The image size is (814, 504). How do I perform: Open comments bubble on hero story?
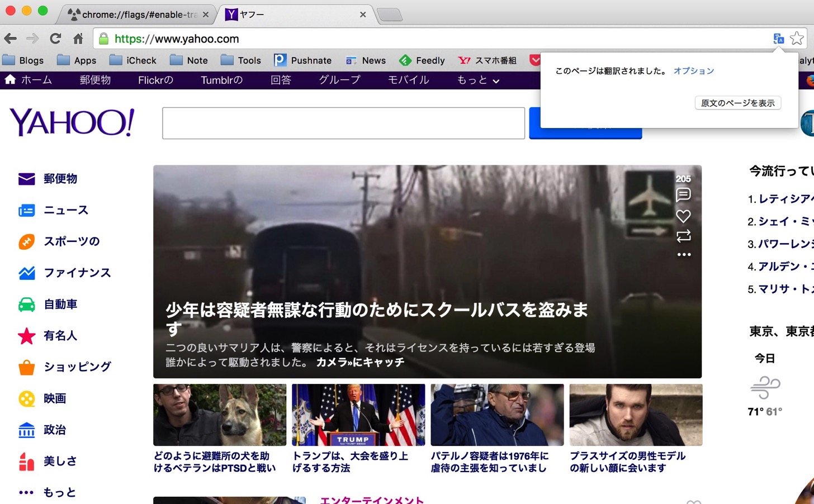(x=683, y=194)
